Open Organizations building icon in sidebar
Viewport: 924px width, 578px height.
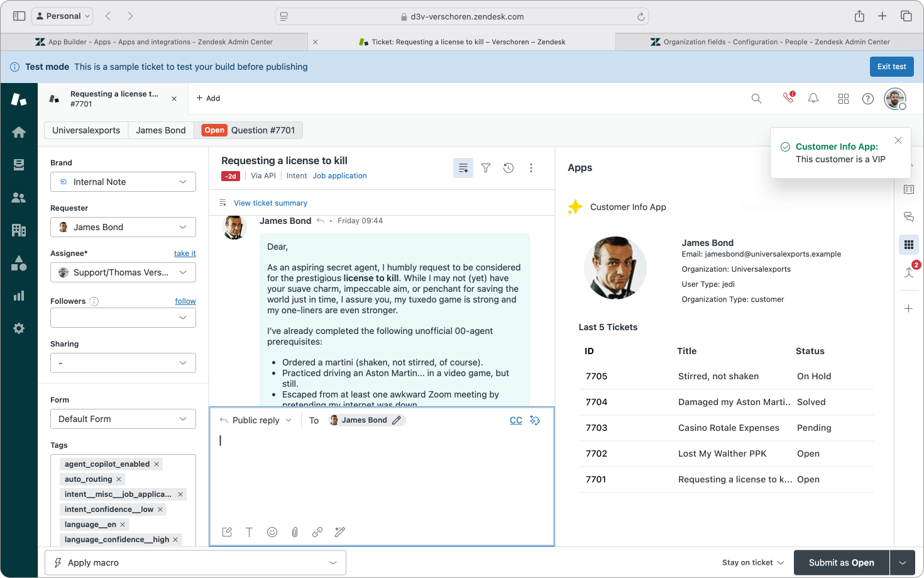click(x=19, y=230)
